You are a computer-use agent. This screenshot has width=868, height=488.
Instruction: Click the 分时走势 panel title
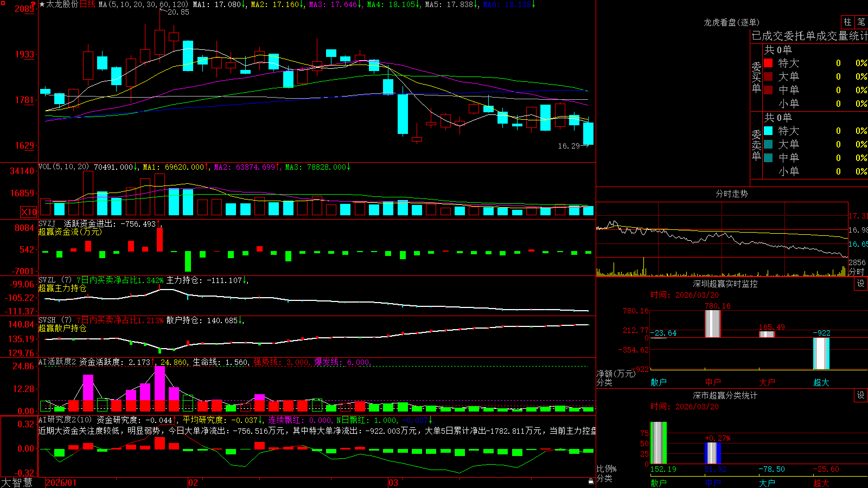tap(731, 194)
